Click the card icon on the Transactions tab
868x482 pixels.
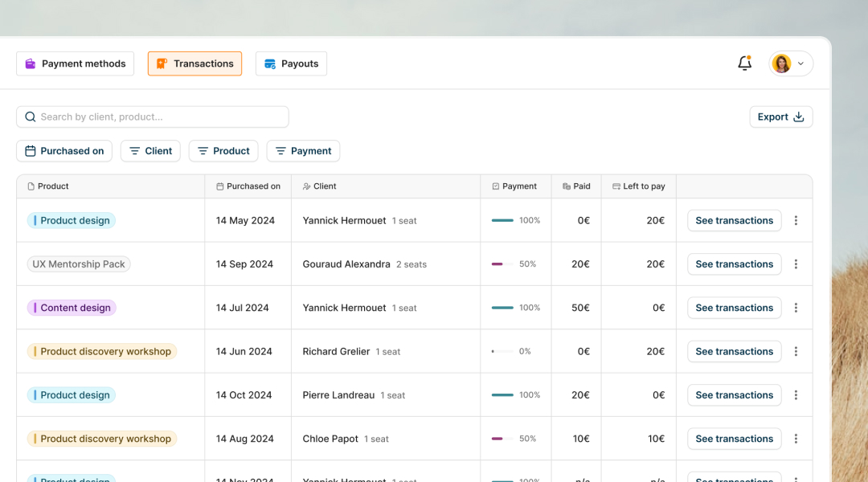(162, 63)
